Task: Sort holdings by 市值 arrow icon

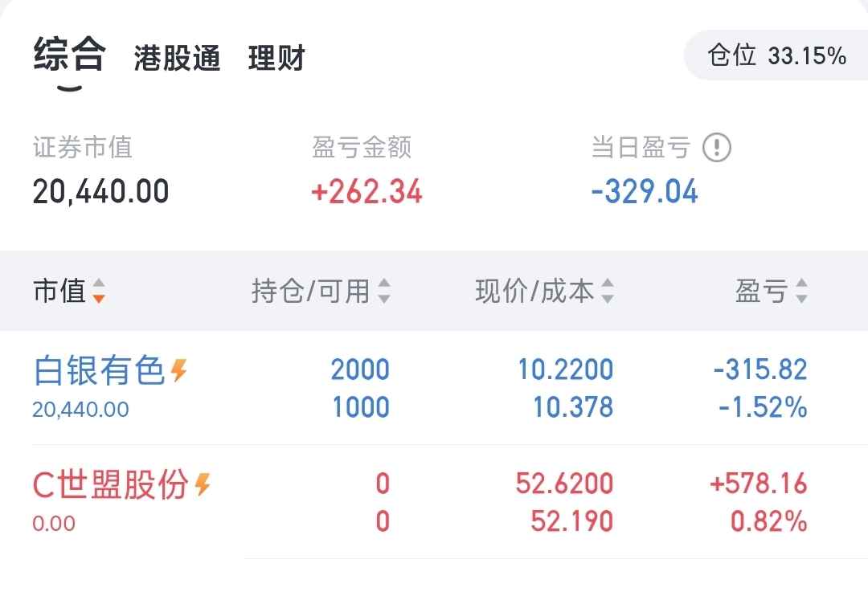Action: pos(98,291)
